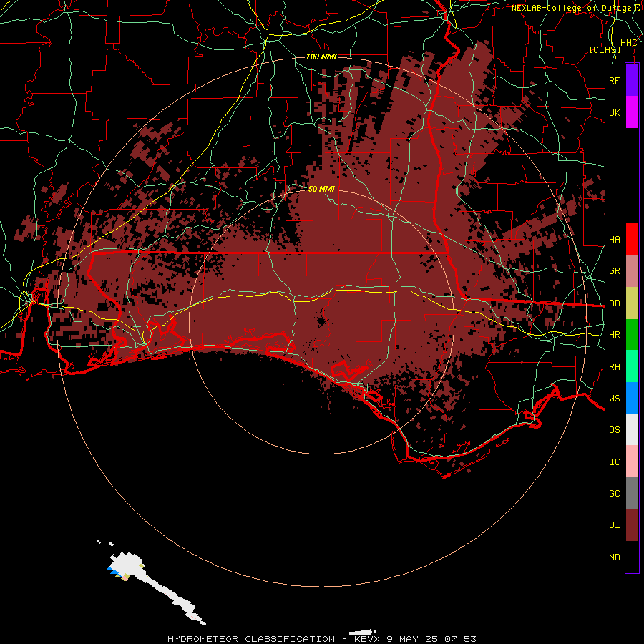This screenshot has width=644, height=644.
Task: Click the DS white legend swatch
Action: [x=632, y=429]
